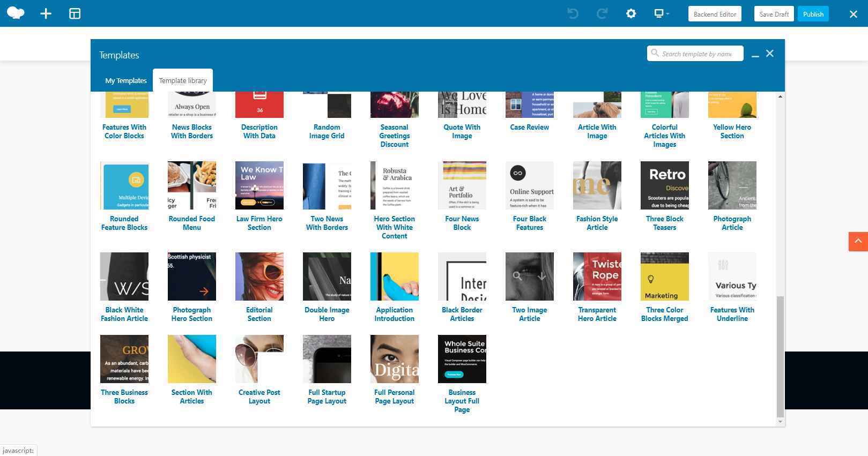Image resolution: width=868 pixels, height=456 pixels.
Task: Click Editorial Section thumbnail
Action: tap(259, 276)
